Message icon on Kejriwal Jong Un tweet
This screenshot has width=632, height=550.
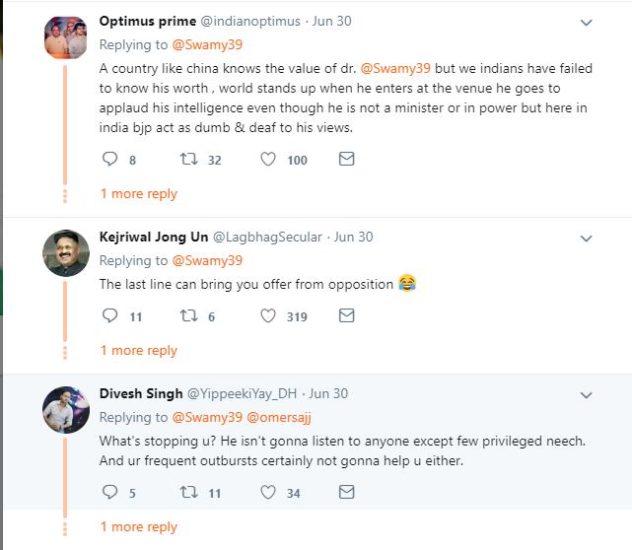pos(346,315)
